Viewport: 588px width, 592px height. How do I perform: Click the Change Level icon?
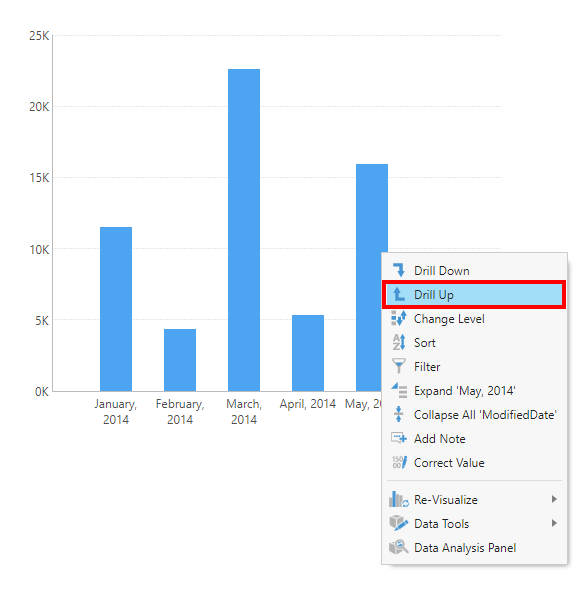pyautogui.click(x=398, y=318)
